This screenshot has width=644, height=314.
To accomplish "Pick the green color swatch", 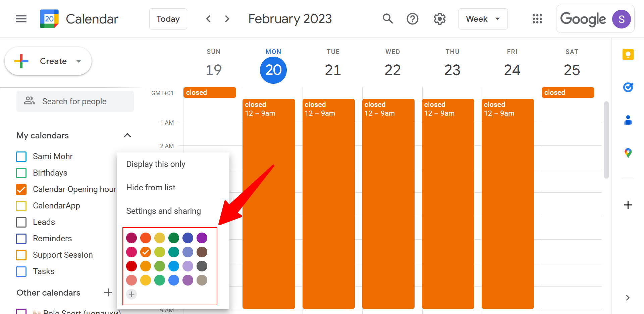I will click(173, 238).
